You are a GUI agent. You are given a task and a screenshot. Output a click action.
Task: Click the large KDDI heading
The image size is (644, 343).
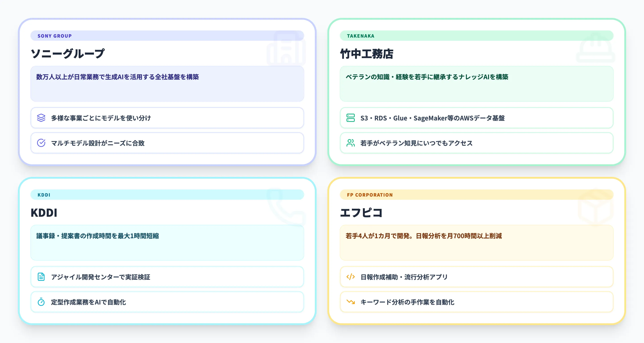44,212
